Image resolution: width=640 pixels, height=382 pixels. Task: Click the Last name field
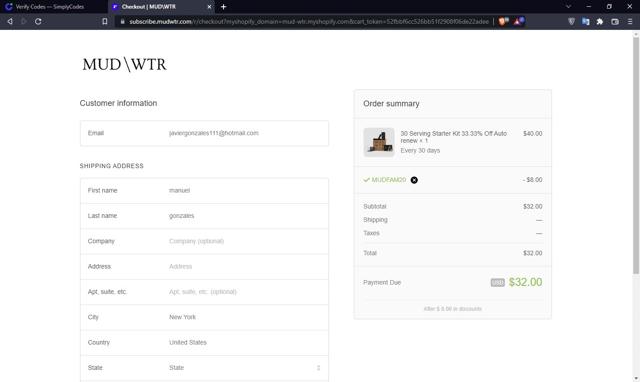pos(204,216)
